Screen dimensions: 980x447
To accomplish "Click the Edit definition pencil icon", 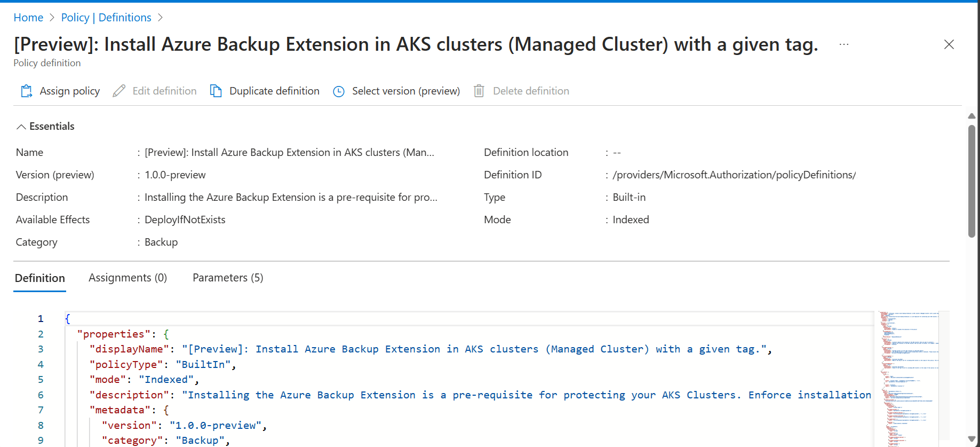I will [119, 91].
